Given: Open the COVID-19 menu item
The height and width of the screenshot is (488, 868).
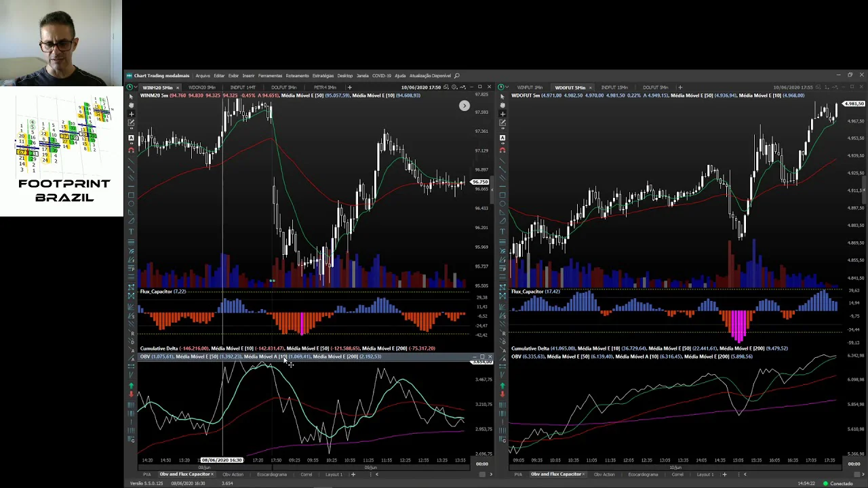Looking at the screenshot, I should [x=381, y=76].
